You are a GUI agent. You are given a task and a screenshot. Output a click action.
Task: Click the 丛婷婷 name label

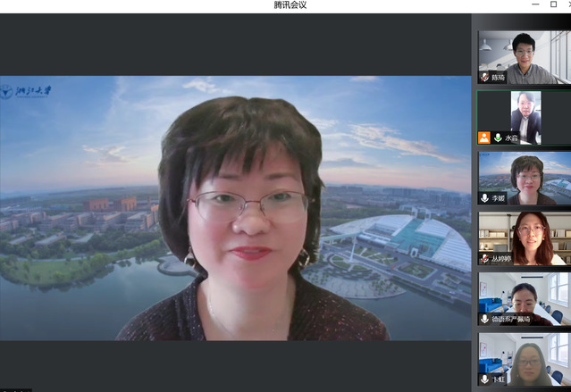tap(503, 259)
